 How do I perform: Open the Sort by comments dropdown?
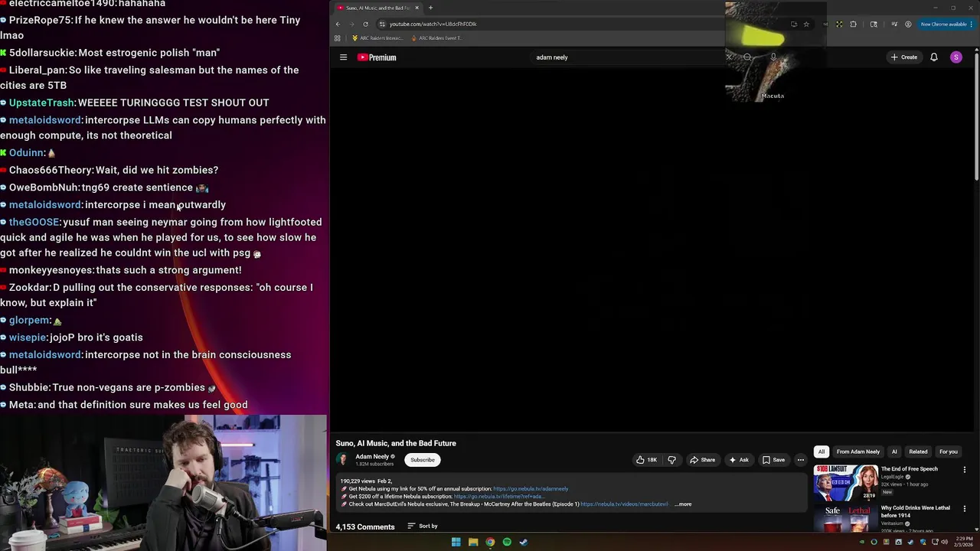(423, 527)
